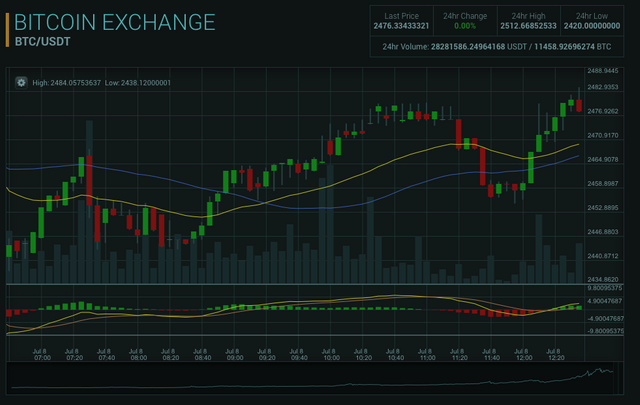
Task: Click the Jul 8 11:00 time label
Action: [427, 354]
